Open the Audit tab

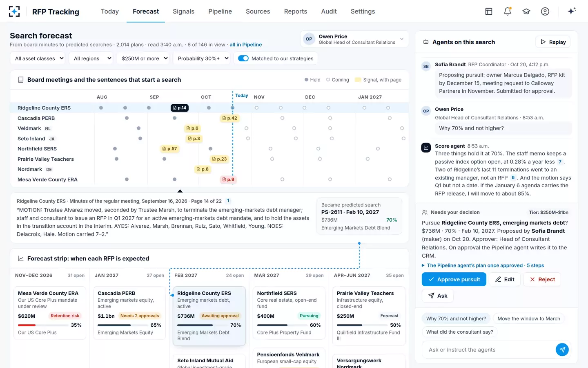(329, 11)
